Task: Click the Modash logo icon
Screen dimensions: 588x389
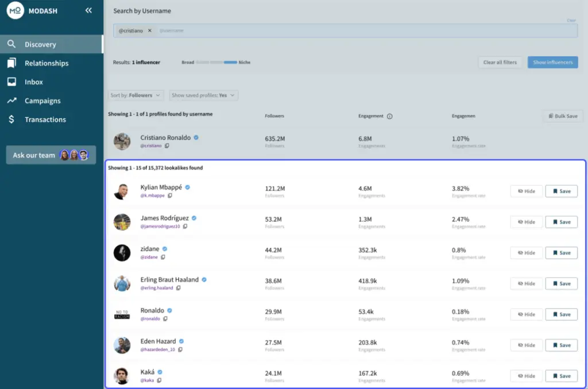Action: (15, 10)
